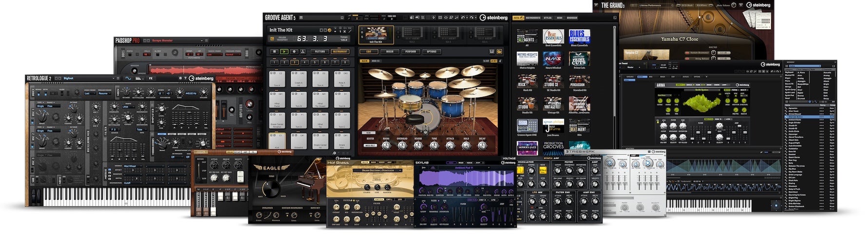Open the keyboard icon right of Options button
Screen dimensions: 868x242
(492, 51)
